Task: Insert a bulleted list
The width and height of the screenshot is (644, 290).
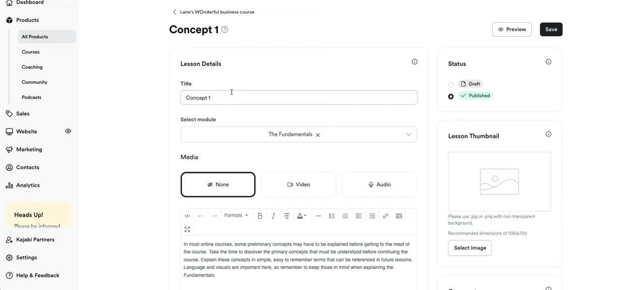Action: pos(332,216)
